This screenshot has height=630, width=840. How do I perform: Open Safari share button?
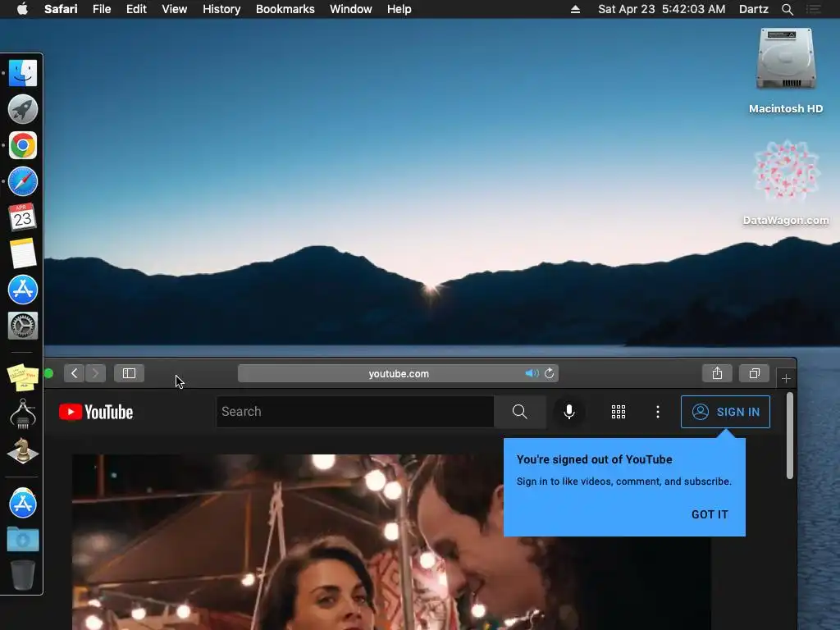pyautogui.click(x=717, y=373)
